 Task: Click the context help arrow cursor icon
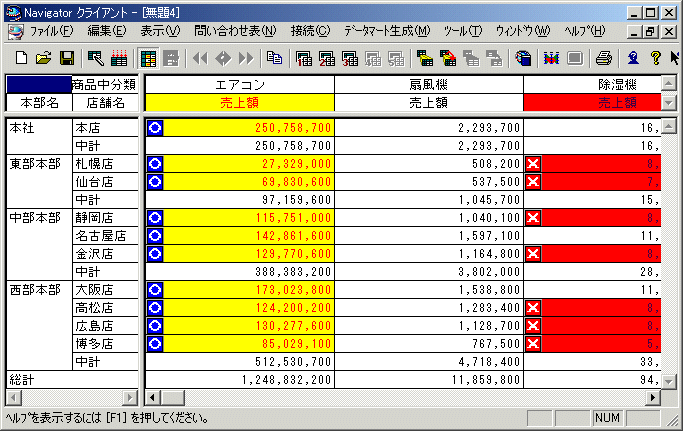[675, 58]
